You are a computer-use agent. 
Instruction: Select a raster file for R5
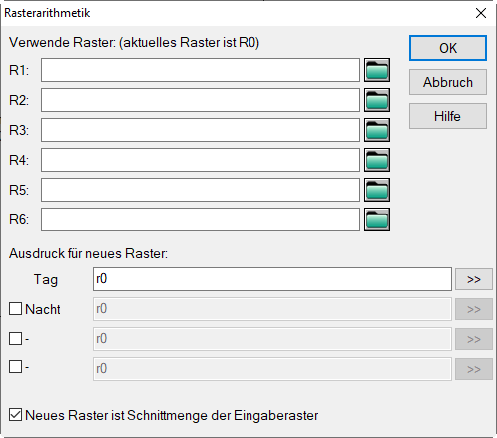pos(377,190)
